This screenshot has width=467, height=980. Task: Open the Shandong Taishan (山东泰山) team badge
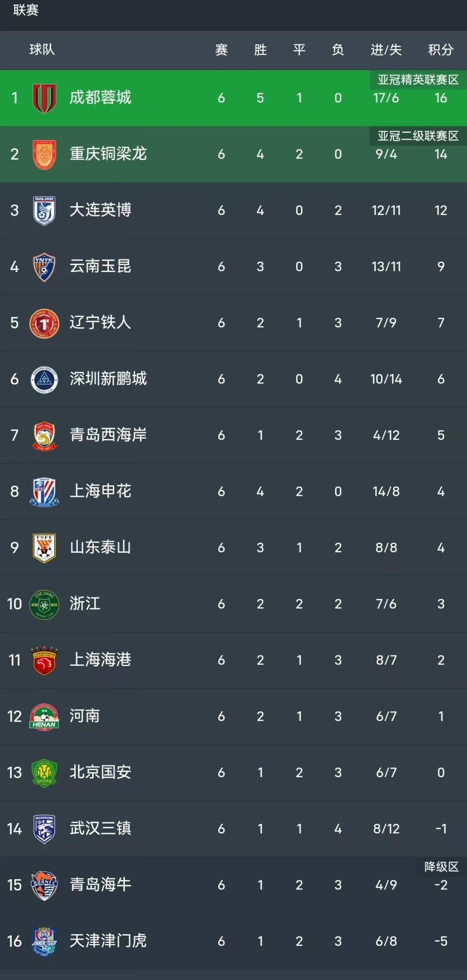click(44, 548)
